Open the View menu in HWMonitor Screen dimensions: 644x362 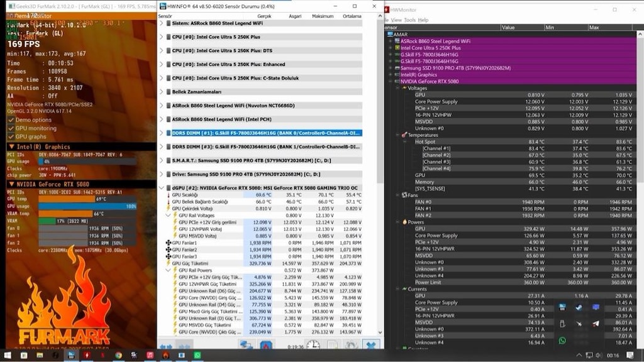(x=396, y=19)
